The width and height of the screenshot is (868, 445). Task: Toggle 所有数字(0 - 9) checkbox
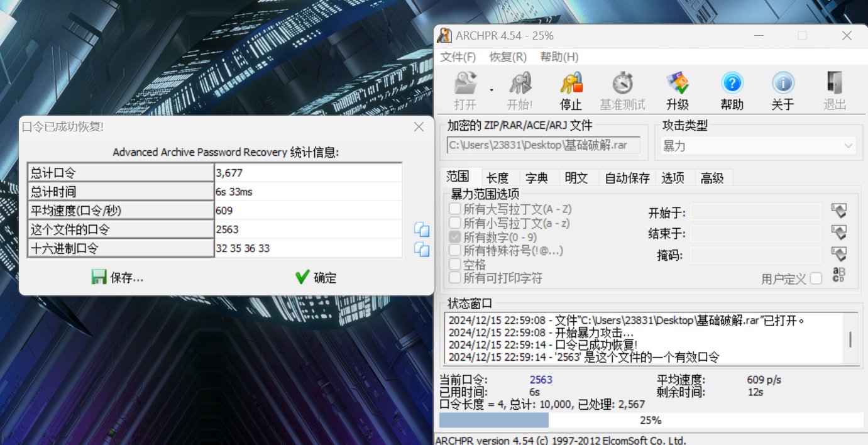tap(454, 237)
